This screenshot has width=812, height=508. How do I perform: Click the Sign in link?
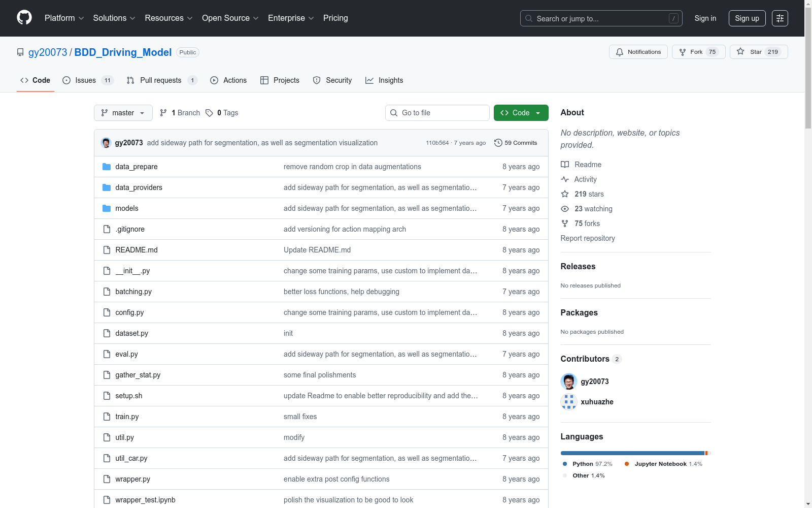point(705,18)
